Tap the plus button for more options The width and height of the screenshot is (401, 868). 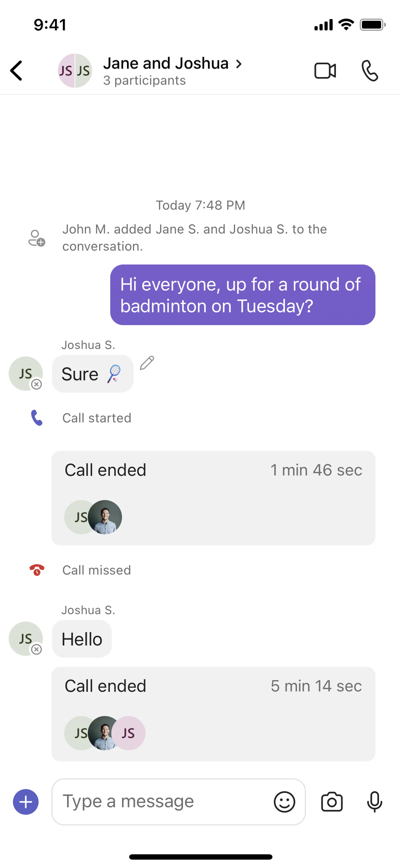tap(26, 802)
